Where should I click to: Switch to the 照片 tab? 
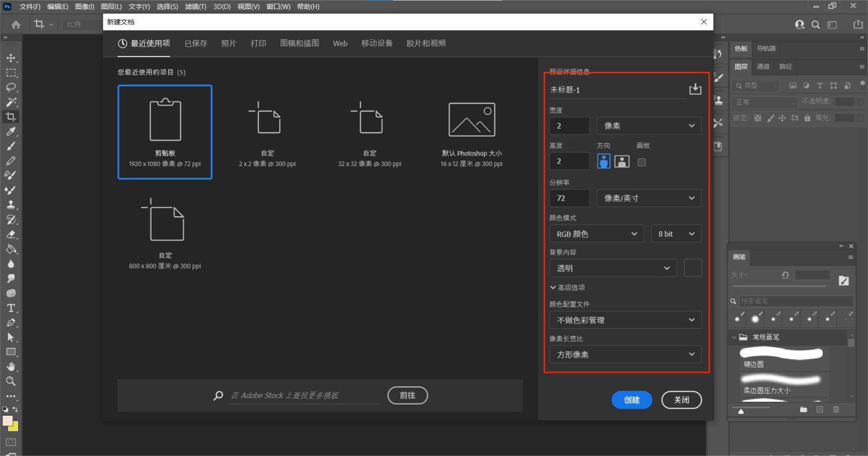229,43
